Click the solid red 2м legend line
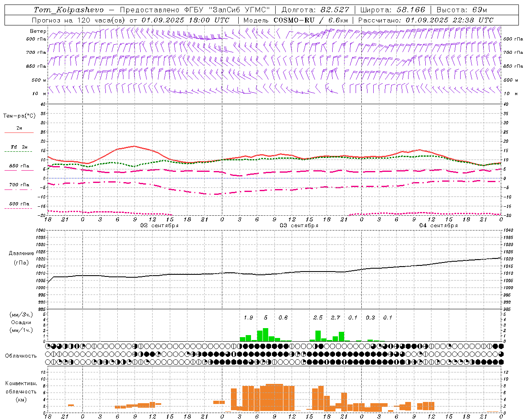 (x=19, y=133)
